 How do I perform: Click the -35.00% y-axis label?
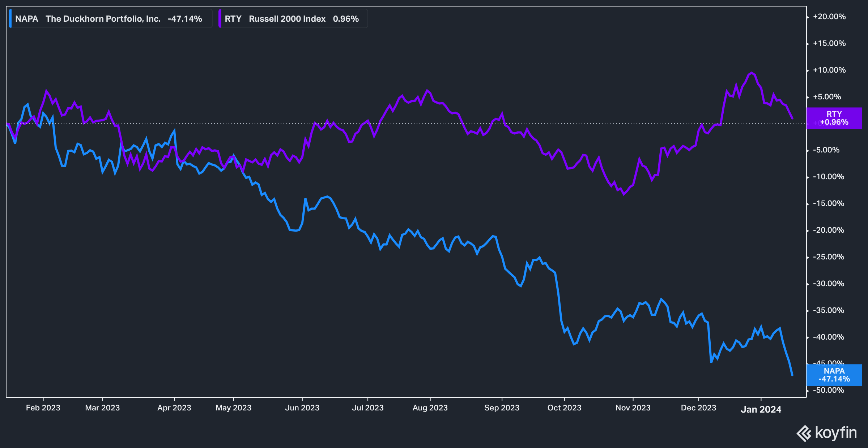click(x=829, y=310)
